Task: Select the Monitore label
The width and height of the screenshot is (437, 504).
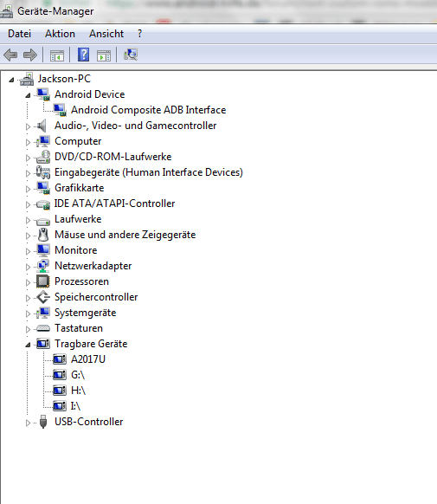Action: 76,250
